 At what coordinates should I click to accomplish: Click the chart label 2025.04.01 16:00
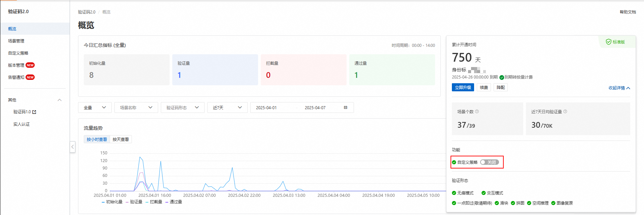[154, 195]
